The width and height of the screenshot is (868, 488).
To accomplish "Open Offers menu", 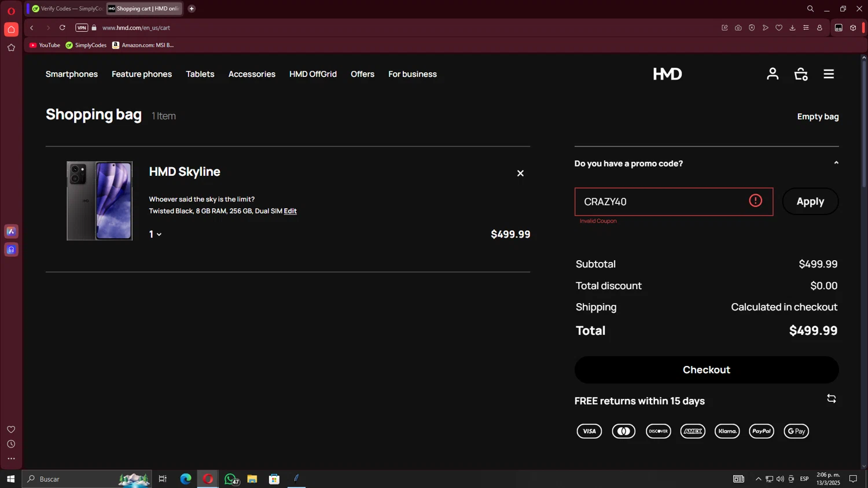I will [x=362, y=74].
